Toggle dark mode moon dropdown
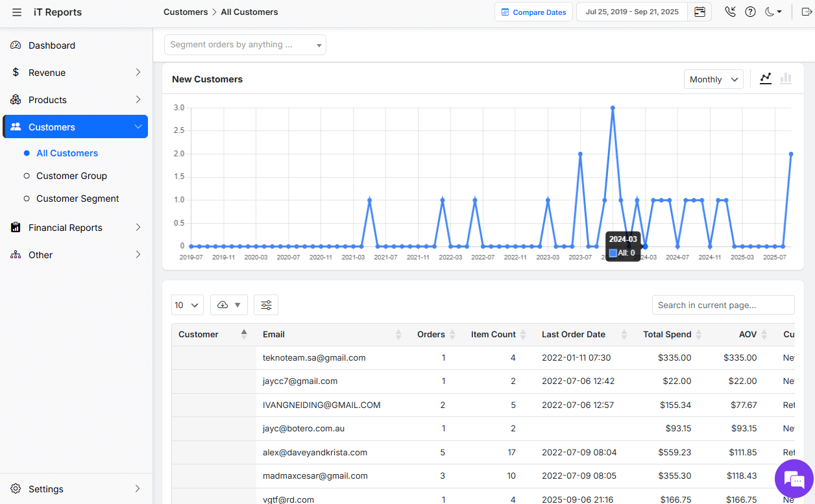The width and height of the screenshot is (815, 504). (x=773, y=12)
